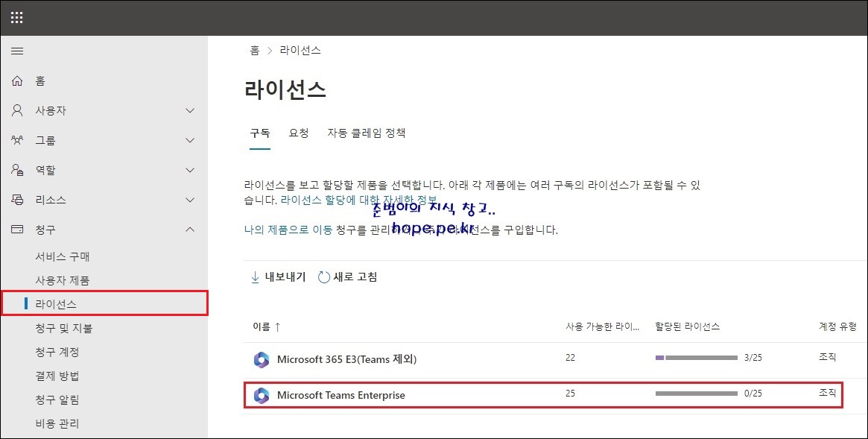Expand the 그룹 menu chevron
This screenshot has width=868, height=439.
pos(190,141)
